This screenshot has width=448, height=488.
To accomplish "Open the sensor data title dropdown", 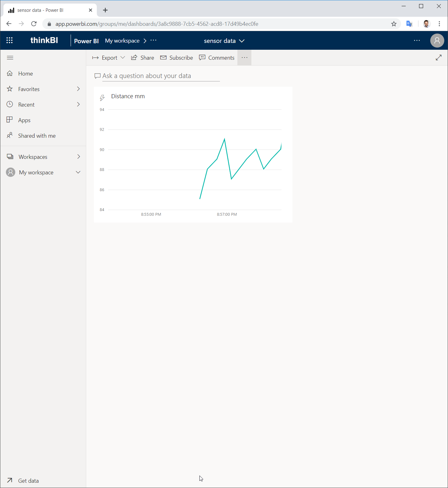I will (x=242, y=41).
